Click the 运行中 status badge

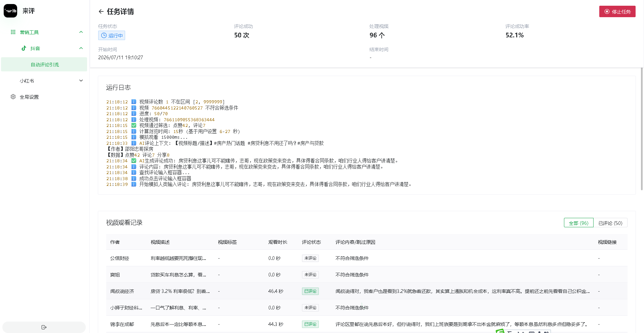[x=112, y=35]
